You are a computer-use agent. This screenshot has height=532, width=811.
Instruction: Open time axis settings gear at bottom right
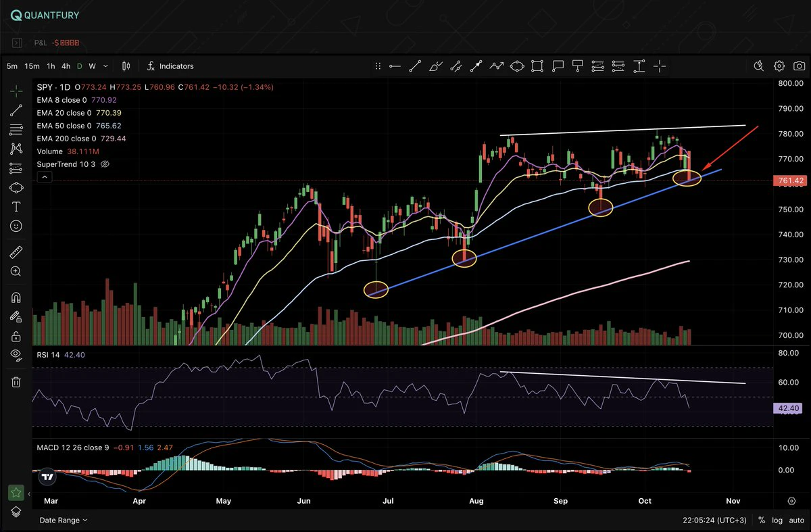tap(791, 502)
